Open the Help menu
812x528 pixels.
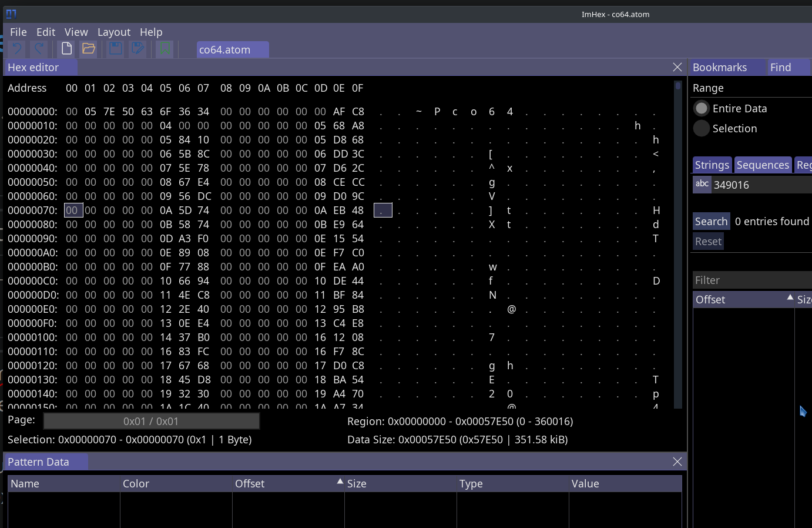coord(151,32)
